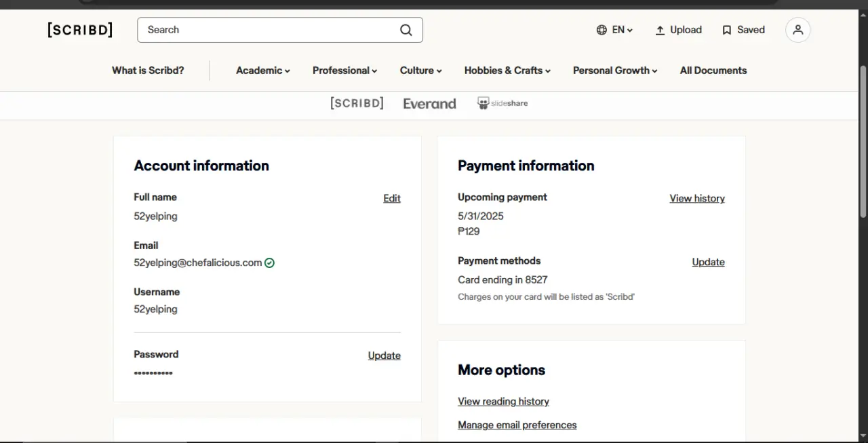This screenshot has width=868, height=443.
Task: Open the All Documents menu item
Action: click(x=713, y=71)
